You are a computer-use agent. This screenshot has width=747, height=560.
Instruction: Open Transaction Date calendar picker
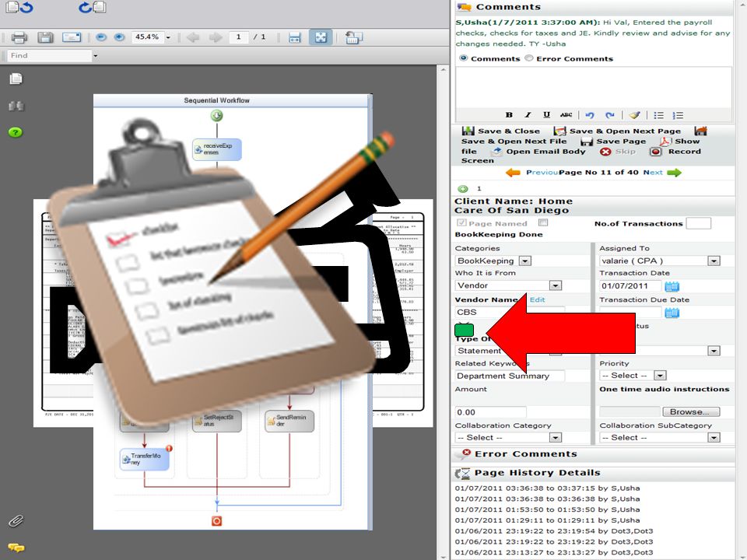tap(672, 286)
